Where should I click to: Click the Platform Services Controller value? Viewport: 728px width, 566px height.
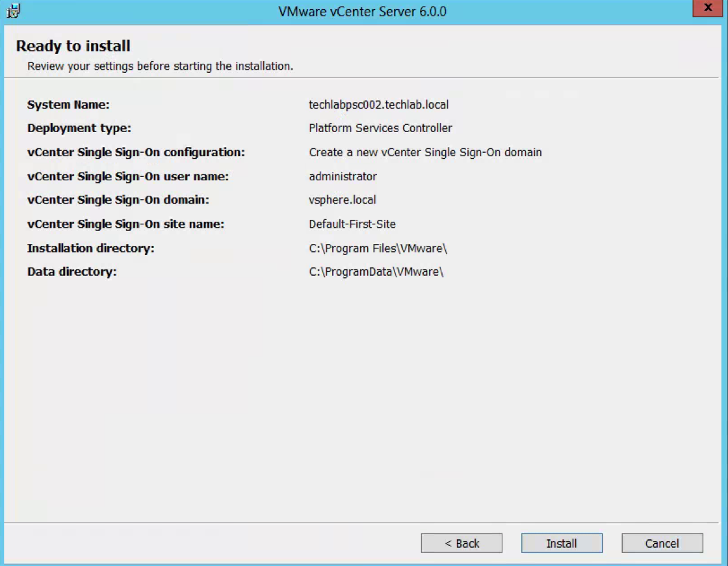[x=380, y=128]
